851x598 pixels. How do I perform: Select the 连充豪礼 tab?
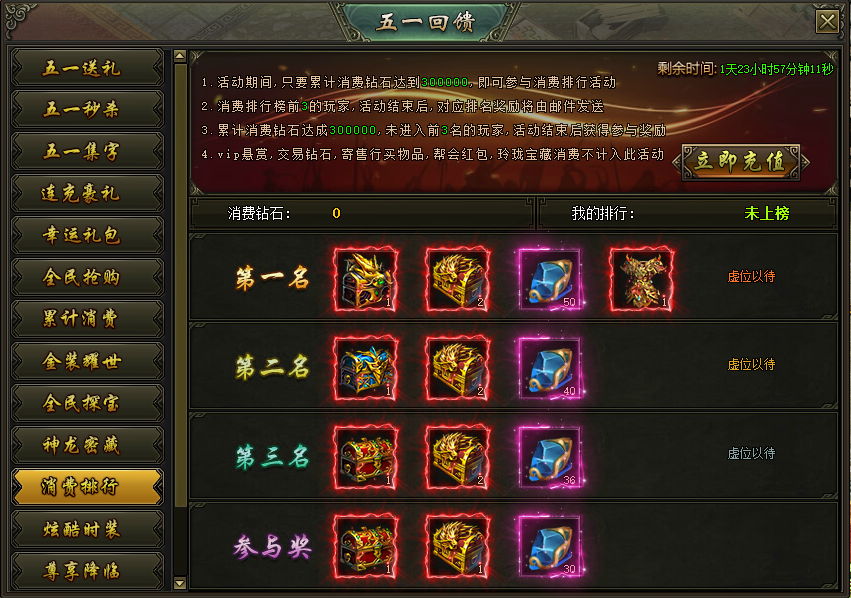click(x=87, y=193)
